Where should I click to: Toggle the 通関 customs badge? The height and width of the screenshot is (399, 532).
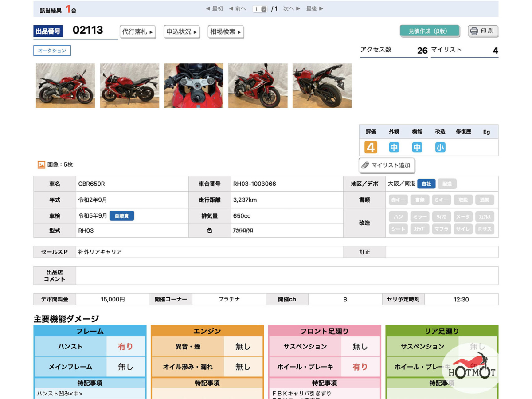click(485, 200)
